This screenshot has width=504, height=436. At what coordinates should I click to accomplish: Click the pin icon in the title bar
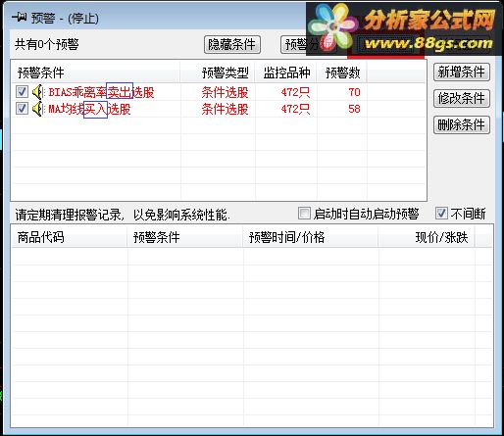tap(20, 17)
